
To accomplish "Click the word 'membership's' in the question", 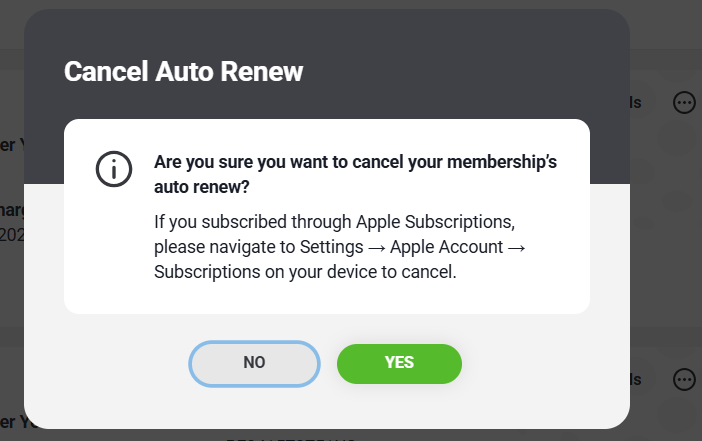I will point(502,162).
